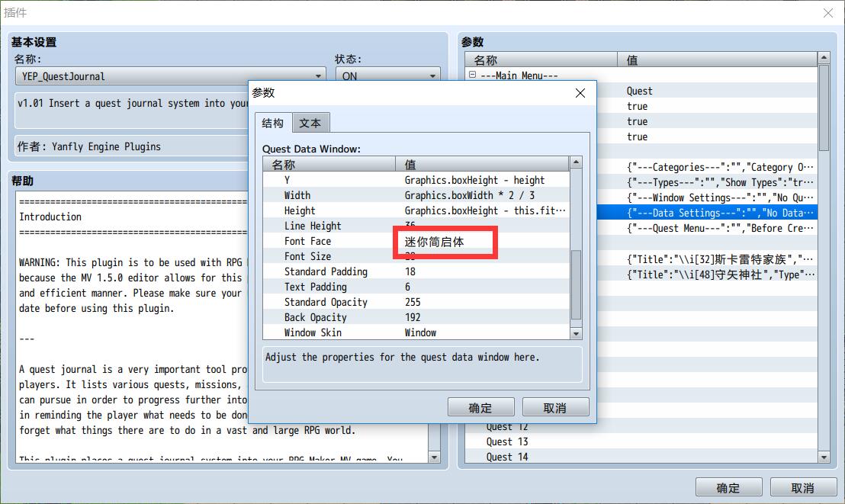Click the 值 header in main parameter list
845x504 pixels.
[718, 59]
